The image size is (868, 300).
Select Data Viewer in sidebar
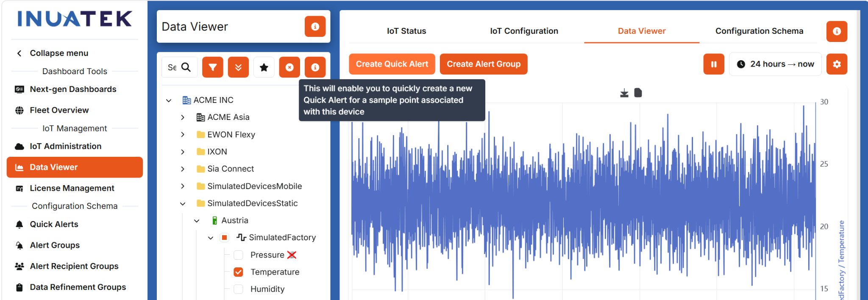pos(75,167)
